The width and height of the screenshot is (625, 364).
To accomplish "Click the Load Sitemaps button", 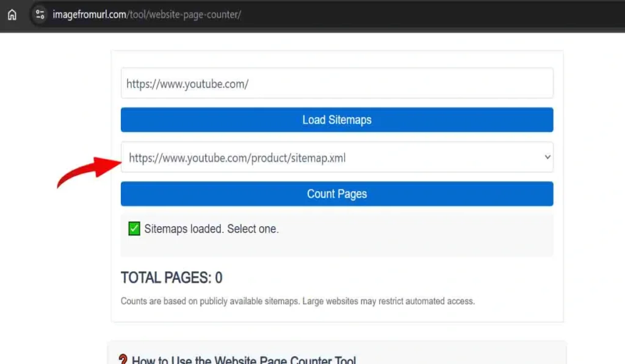I will (337, 120).
